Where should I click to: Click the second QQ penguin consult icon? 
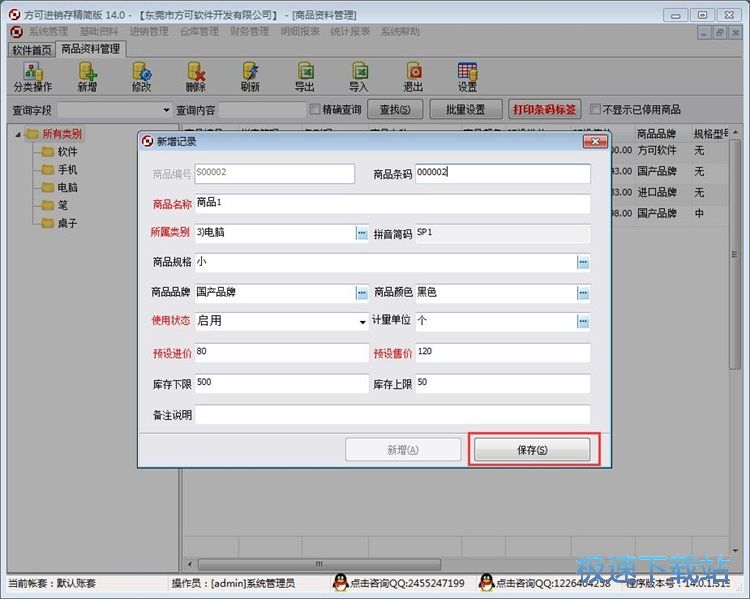pos(486,582)
